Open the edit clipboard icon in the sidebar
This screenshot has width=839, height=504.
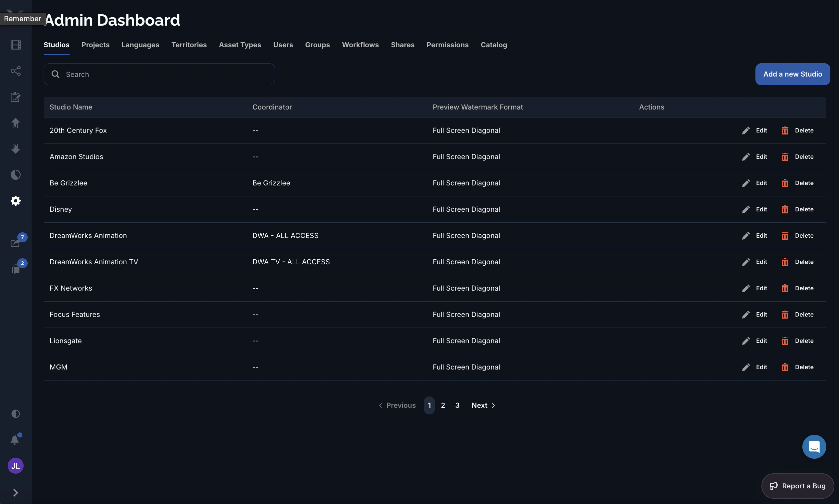(16, 97)
